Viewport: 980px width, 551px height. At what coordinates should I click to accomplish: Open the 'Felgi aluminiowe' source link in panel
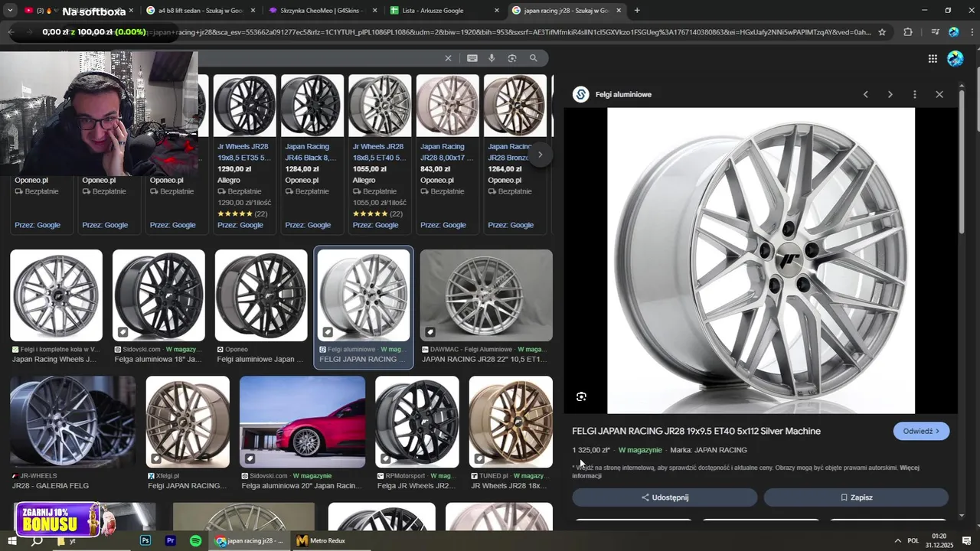[x=623, y=94]
